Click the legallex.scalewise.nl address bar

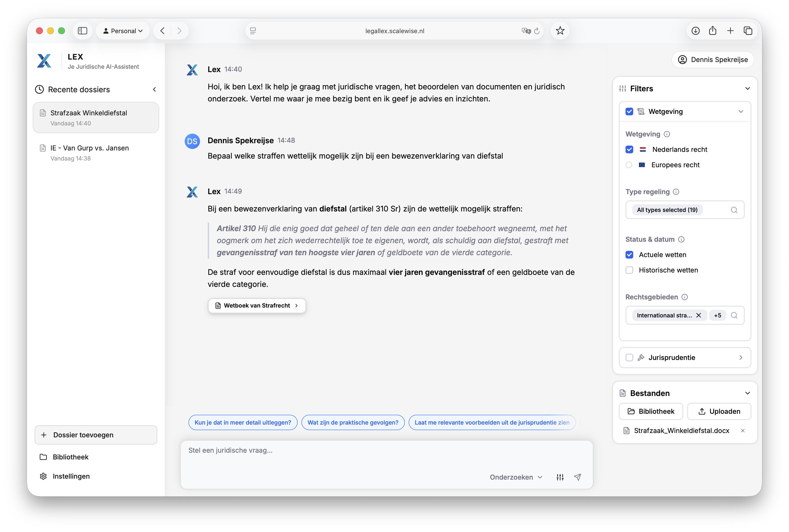[x=395, y=31]
